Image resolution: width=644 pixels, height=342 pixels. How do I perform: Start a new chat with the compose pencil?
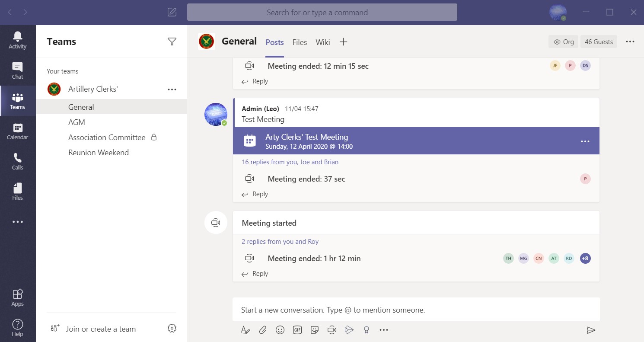click(172, 12)
